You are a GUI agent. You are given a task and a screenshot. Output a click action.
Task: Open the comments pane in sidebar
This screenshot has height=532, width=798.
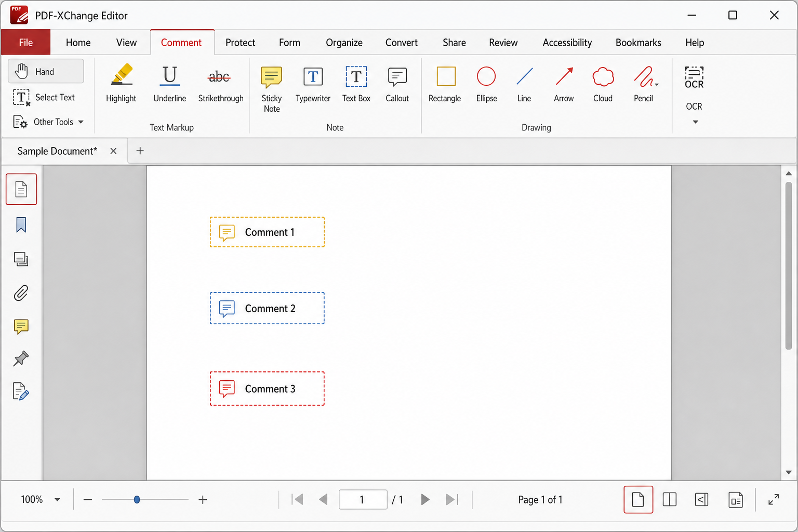[21, 326]
